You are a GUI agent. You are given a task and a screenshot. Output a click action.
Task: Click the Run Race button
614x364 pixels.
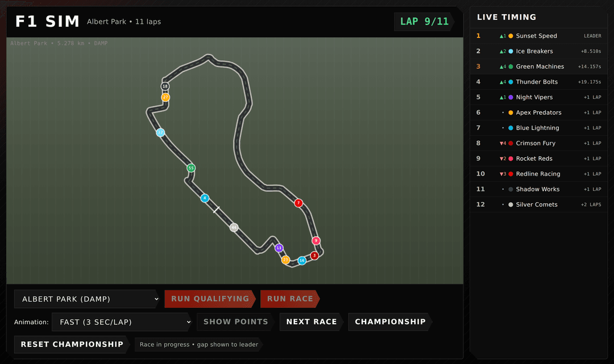click(290, 299)
